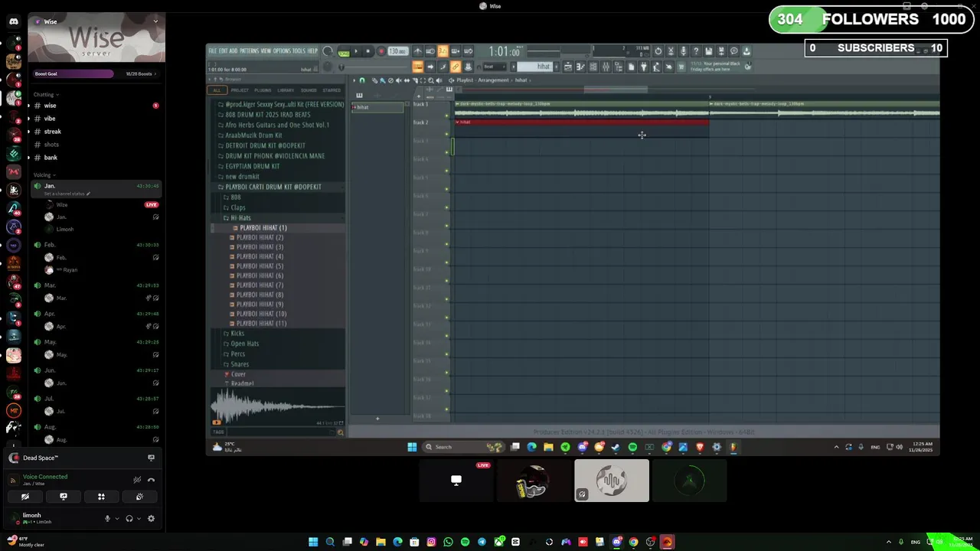This screenshot has height=551, width=980.
Task: Toggle Discord headphones deafen
Action: (x=129, y=518)
